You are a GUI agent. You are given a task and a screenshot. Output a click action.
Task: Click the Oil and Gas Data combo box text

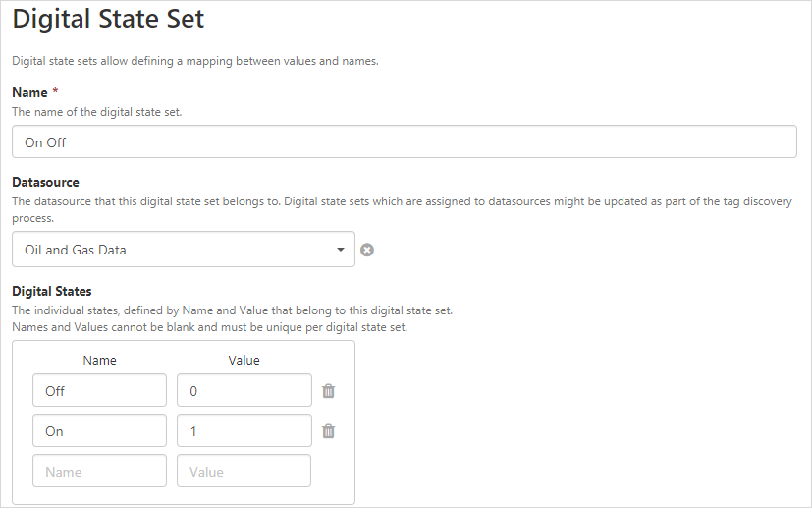pos(76,251)
